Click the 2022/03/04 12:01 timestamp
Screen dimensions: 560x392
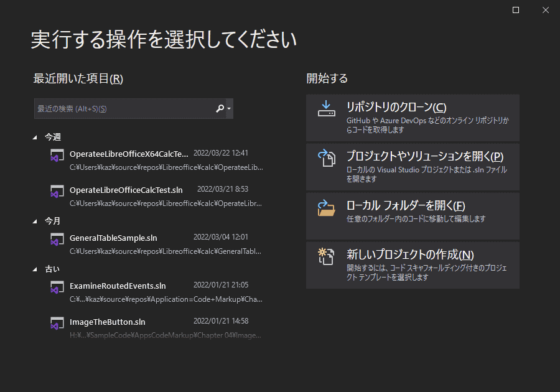coord(221,236)
